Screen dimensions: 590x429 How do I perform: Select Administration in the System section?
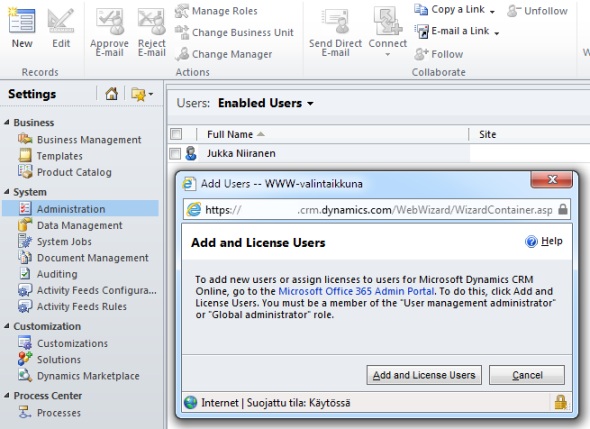pyautogui.click(x=80, y=209)
